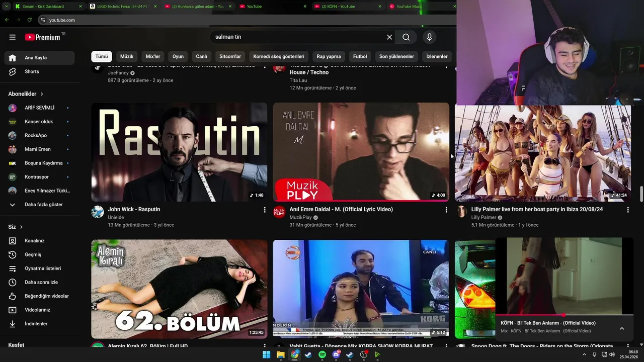Switch to YouTube Music tab
Screen dimensions: 644x362
click(x=422, y=7)
